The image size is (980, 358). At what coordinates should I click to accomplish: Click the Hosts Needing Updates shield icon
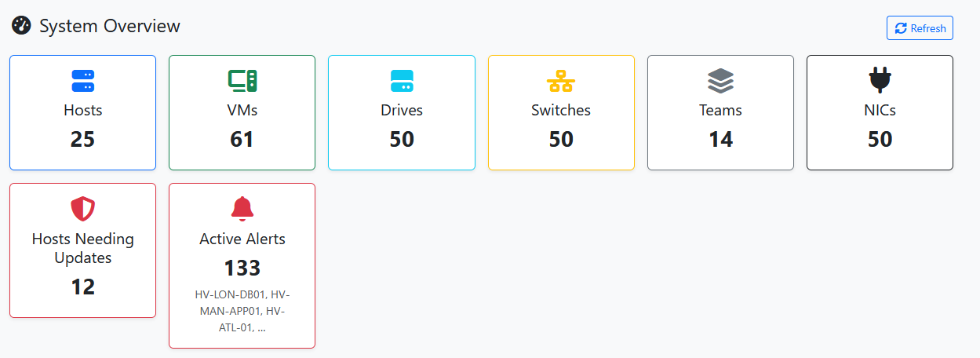pyautogui.click(x=82, y=209)
